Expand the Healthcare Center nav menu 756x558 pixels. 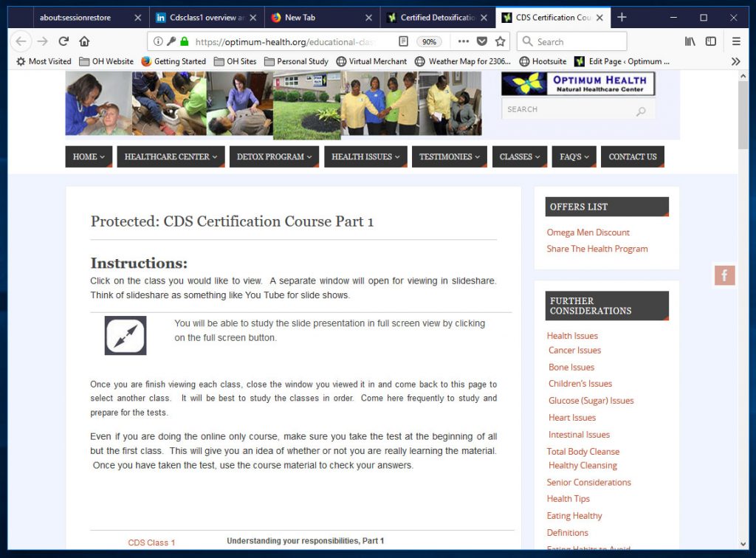171,156
